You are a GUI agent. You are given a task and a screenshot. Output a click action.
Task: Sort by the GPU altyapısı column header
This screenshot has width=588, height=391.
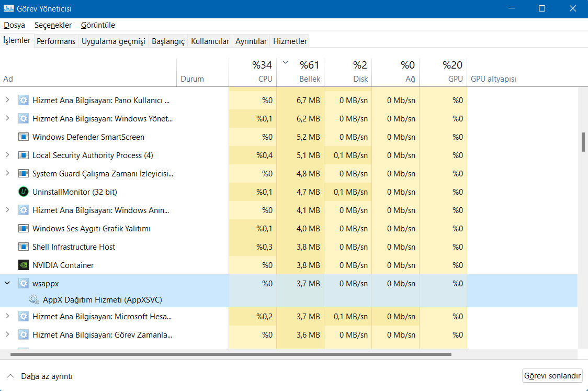[x=493, y=79]
